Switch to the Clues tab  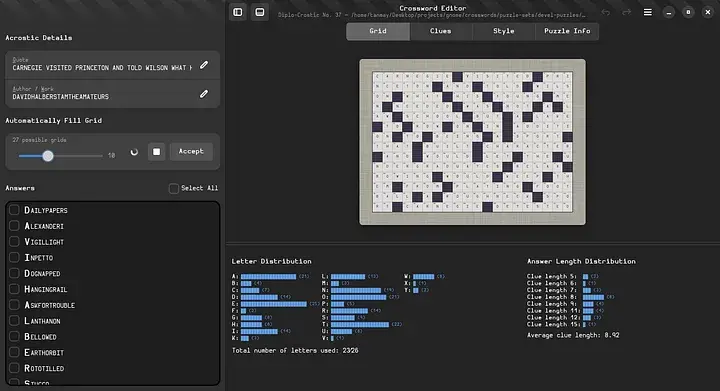click(440, 31)
